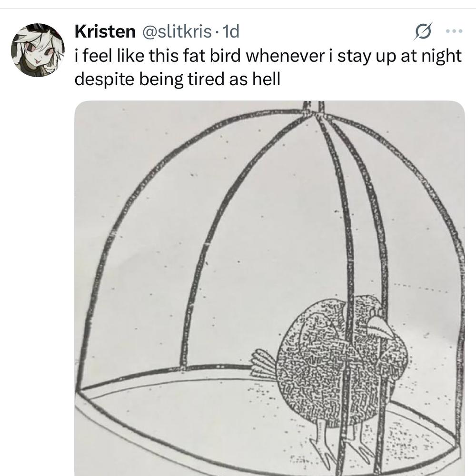Click the word "hell" ending the post
Viewport: 476px width, 476px height.
265,79
